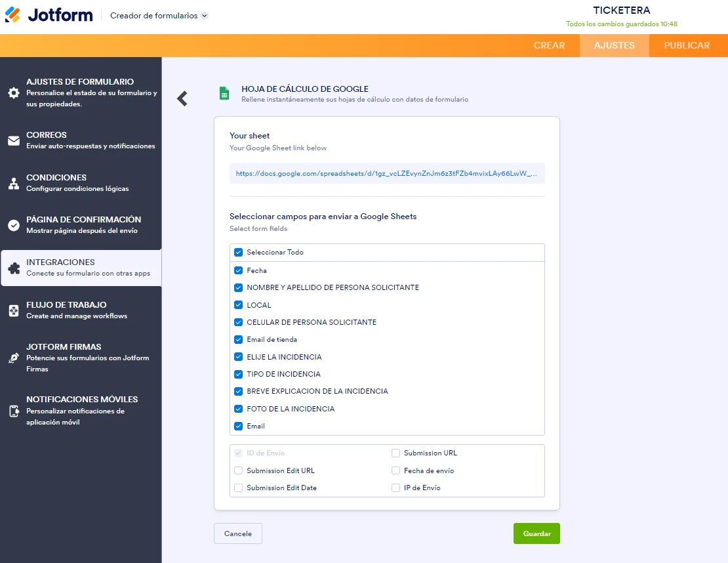Check the IP de Envío option

395,488
